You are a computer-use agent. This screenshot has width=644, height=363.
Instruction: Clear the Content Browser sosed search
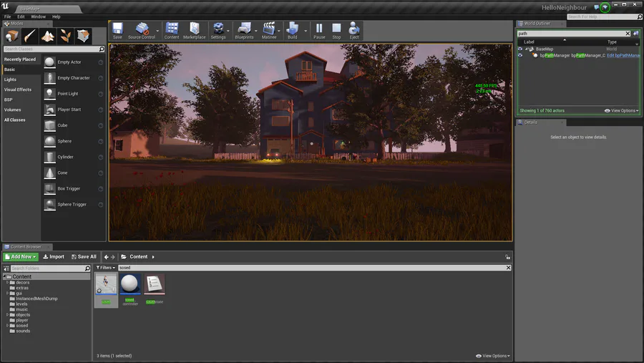[x=509, y=268]
